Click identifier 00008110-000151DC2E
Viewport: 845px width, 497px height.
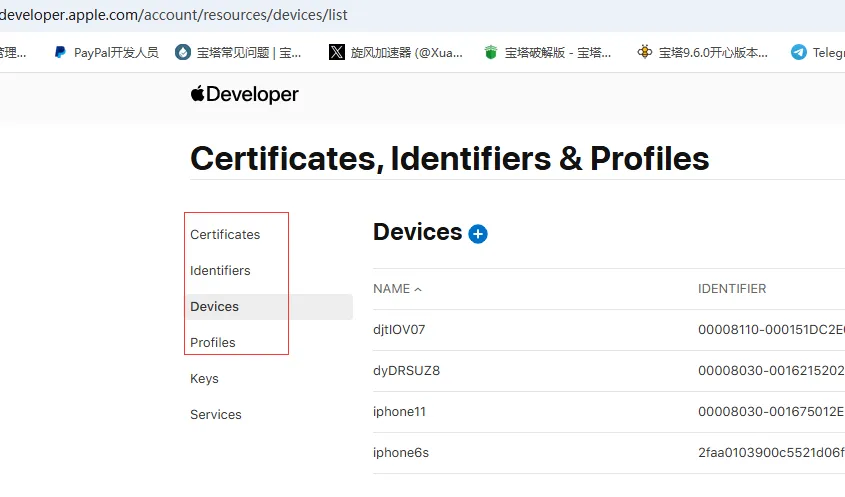pos(771,330)
